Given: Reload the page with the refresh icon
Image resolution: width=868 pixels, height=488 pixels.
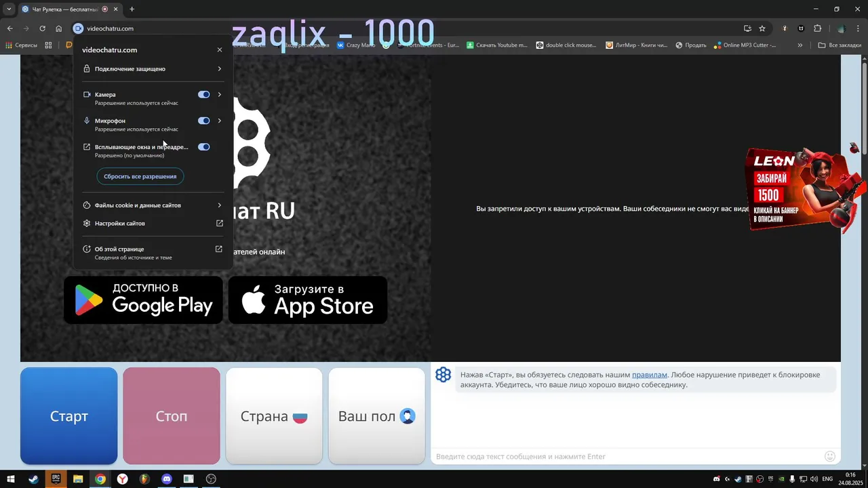Looking at the screenshot, I should tap(42, 28).
